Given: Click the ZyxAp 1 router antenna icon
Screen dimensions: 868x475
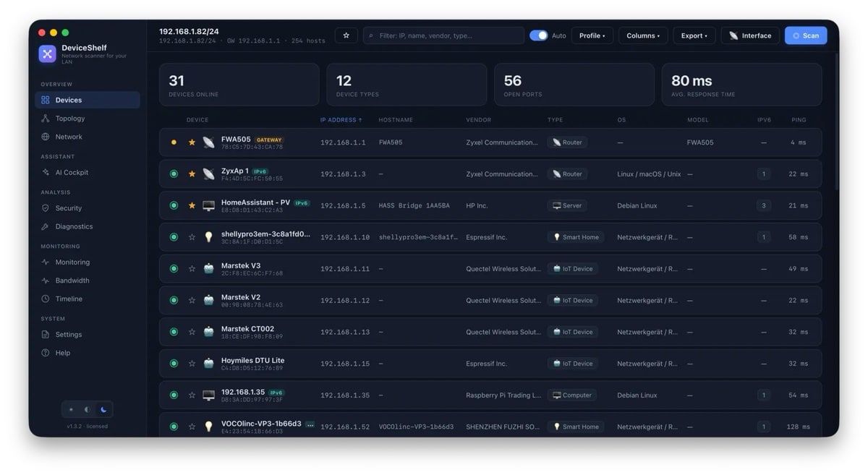Looking at the screenshot, I should tap(208, 174).
